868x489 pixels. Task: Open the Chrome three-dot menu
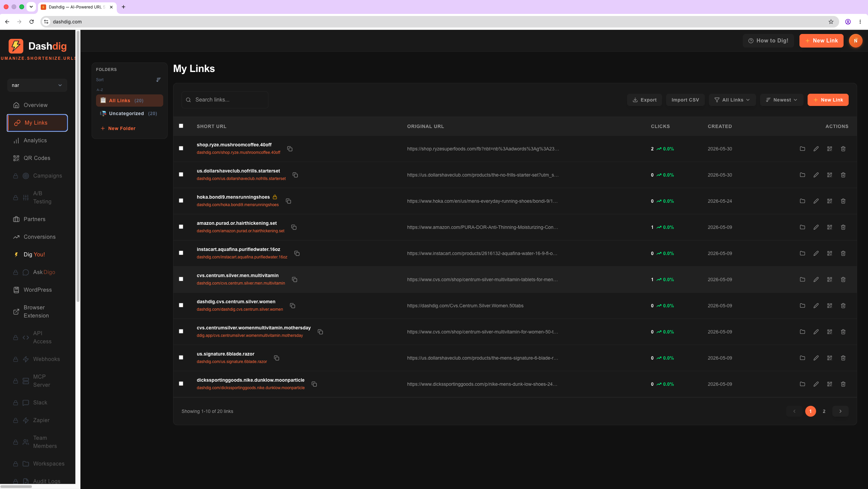860,22
